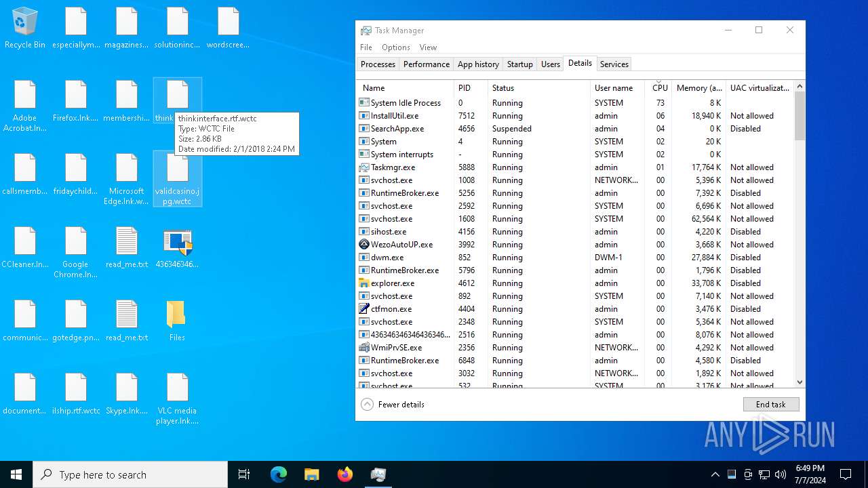Open the clock showing 6:49 PM
This screenshot has height=488, width=868.
coord(810,474)
